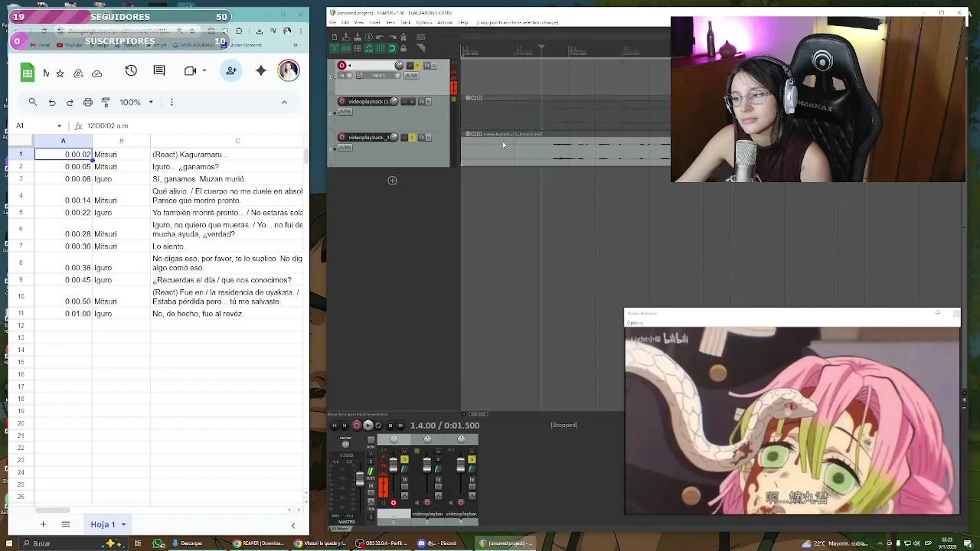Open REAPER Options menu

click(x=424, y=22)
